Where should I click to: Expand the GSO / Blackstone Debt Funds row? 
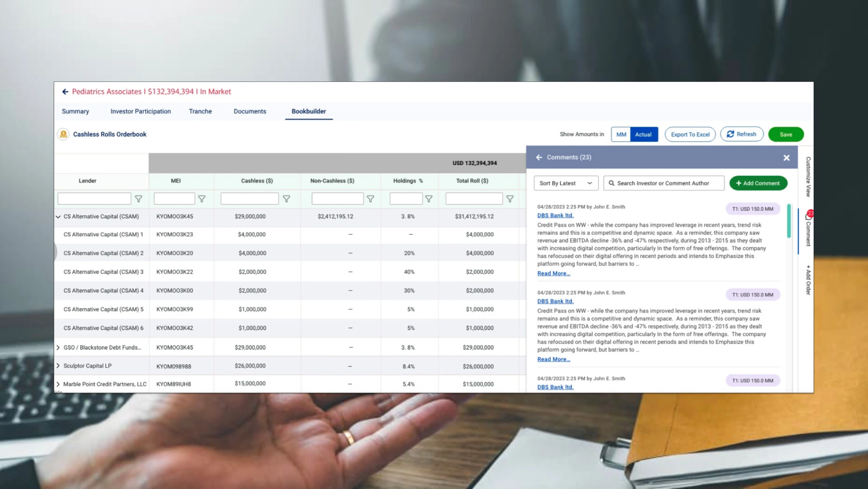click(58, 348)
